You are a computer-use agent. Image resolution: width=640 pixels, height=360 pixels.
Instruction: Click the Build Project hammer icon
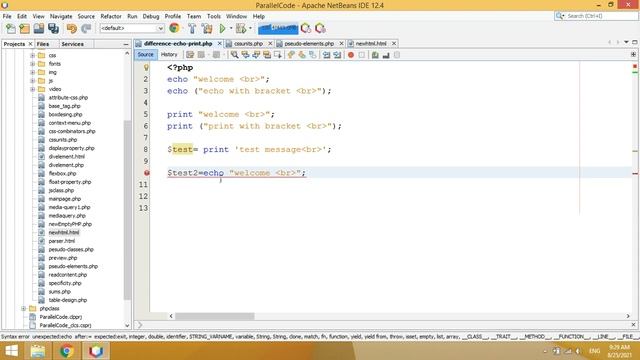pyautogui.click(x=192, y=28)
